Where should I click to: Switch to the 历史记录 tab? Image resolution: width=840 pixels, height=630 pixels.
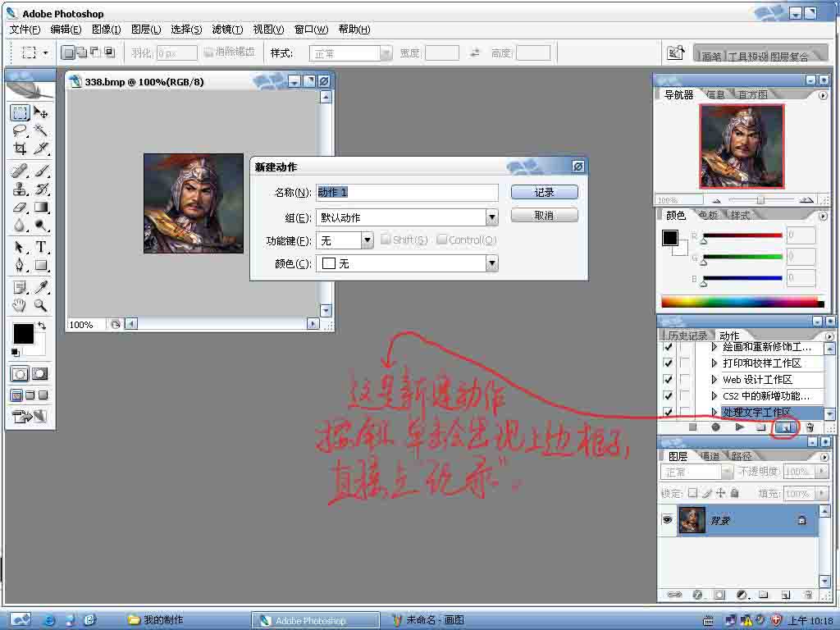click(687, 336)
